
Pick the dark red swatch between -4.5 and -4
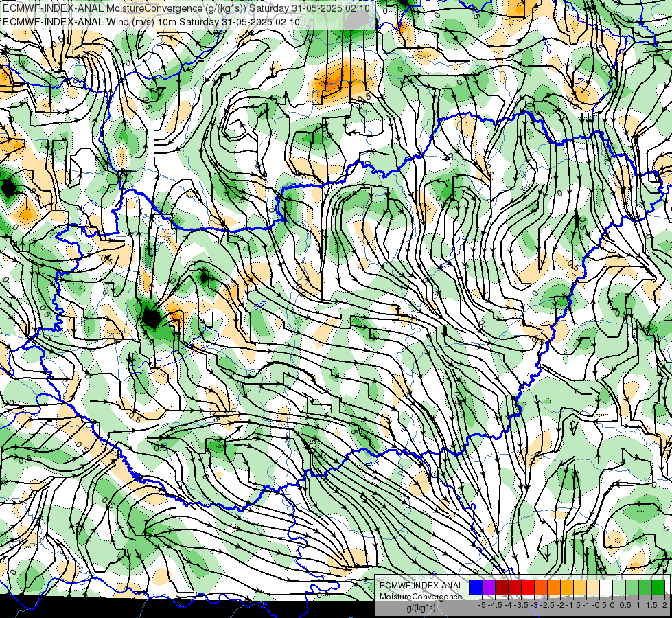tap(502, 588)
